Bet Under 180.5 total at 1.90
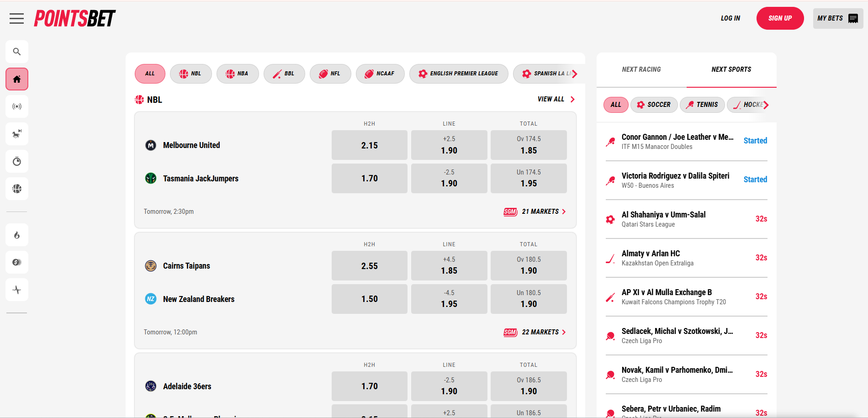 (x=529, y=299)
